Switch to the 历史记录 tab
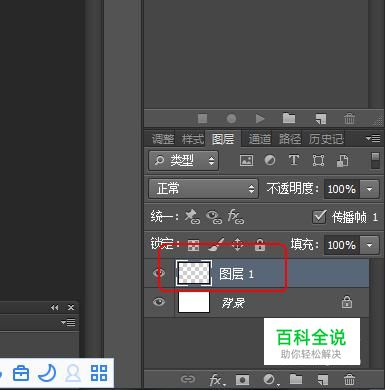 (x=326, y=139)
